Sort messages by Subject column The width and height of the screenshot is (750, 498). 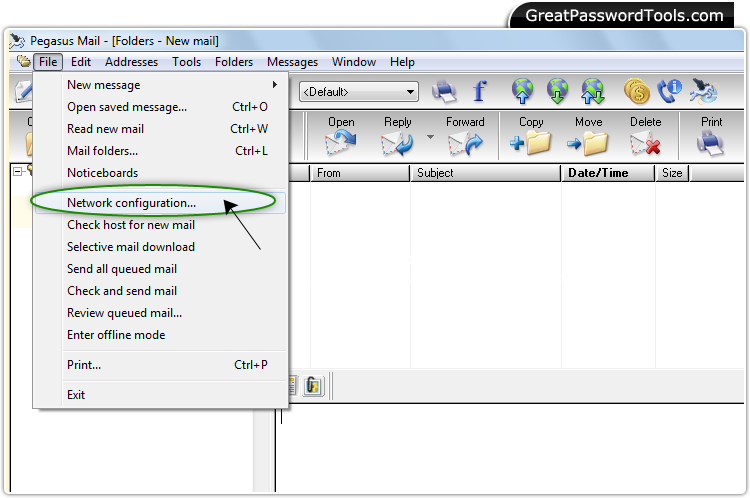pyautogui.click(x=485, y=173)
